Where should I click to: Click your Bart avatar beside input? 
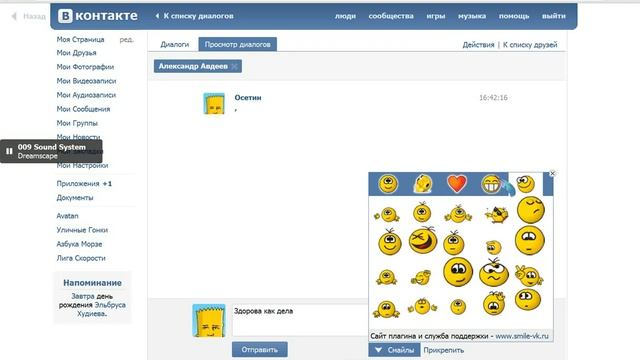pyautogui.click(x=209, y=320)
